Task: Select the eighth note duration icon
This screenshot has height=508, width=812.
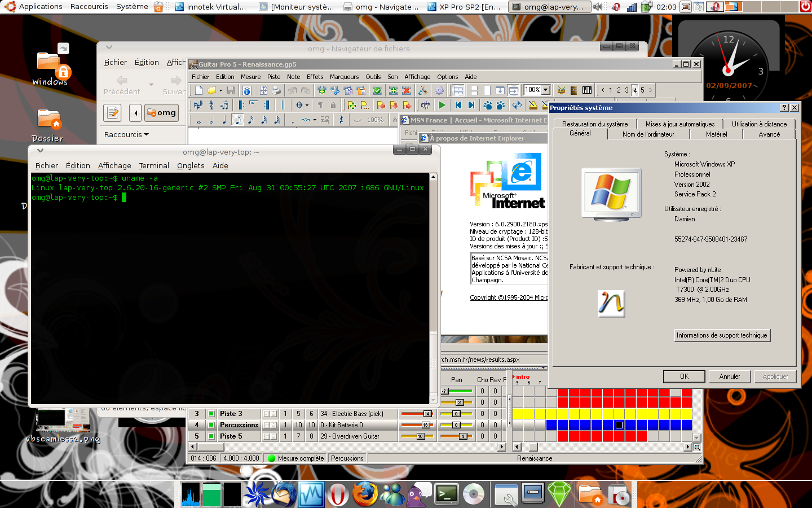Action: point(237,120)
